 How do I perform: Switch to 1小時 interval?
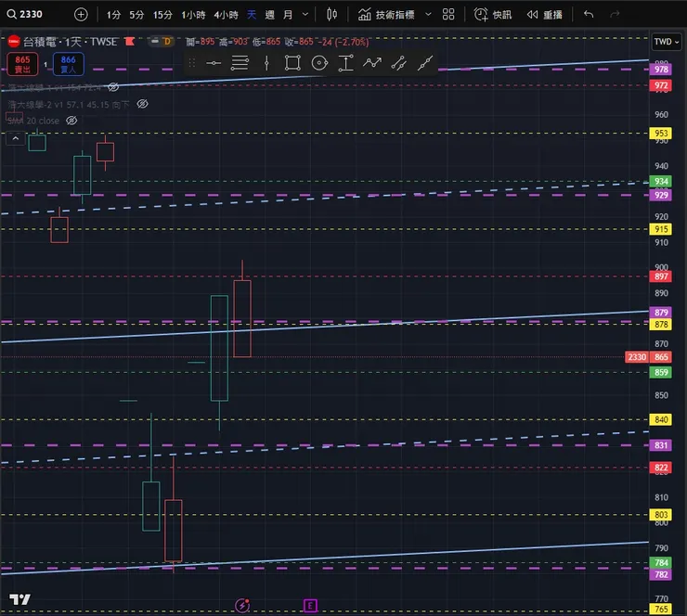point(193,15)
